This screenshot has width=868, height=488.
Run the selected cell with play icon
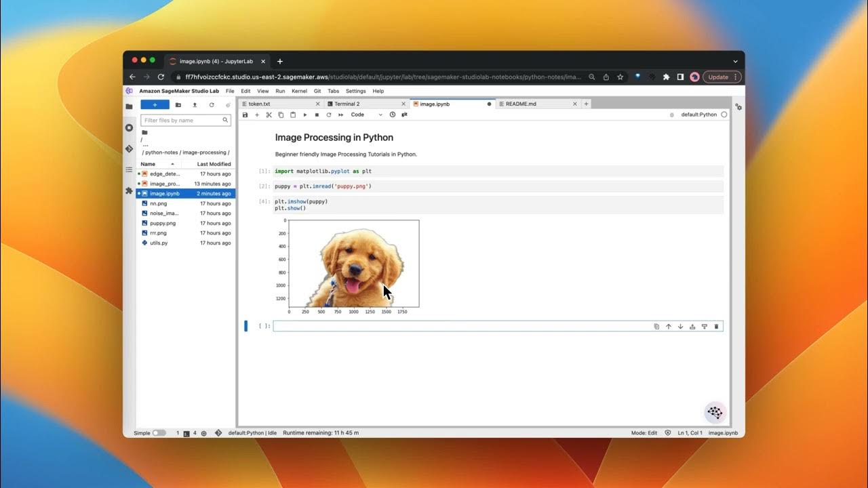[x=305, y=115]
